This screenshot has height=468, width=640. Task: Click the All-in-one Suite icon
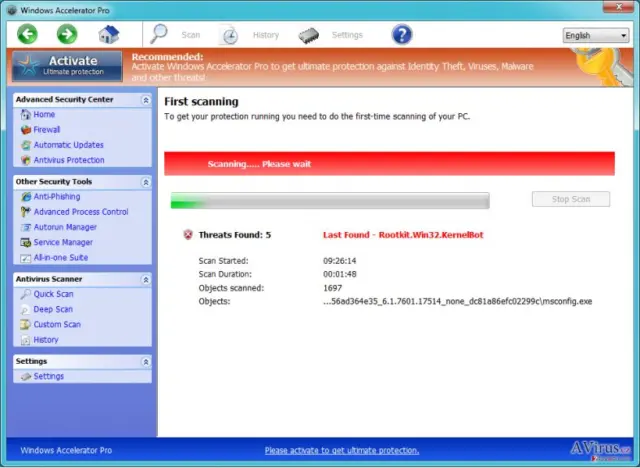tap(26, 258)
